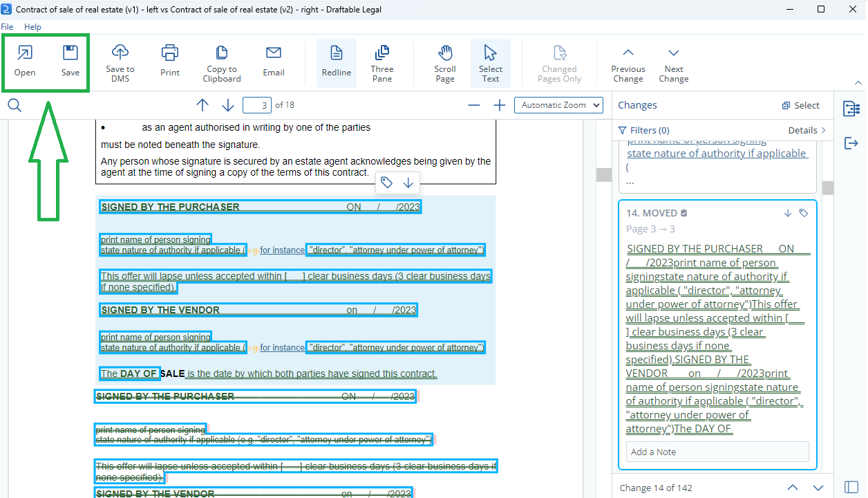Viewport: 868px width, 498px height.
Task: Click 'Change 14 of 142' status text
Action: (x=656, y=488)
